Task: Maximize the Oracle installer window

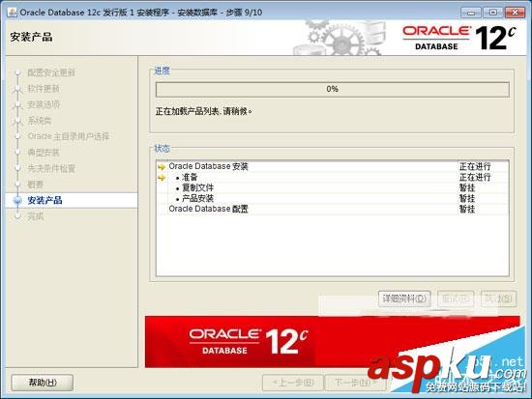Action: coord(493,13)
